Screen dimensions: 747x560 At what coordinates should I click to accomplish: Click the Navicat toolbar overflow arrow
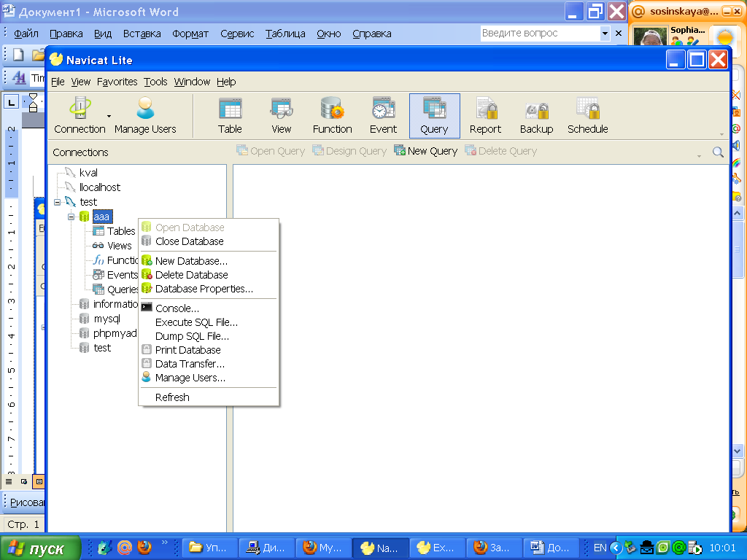721,135
